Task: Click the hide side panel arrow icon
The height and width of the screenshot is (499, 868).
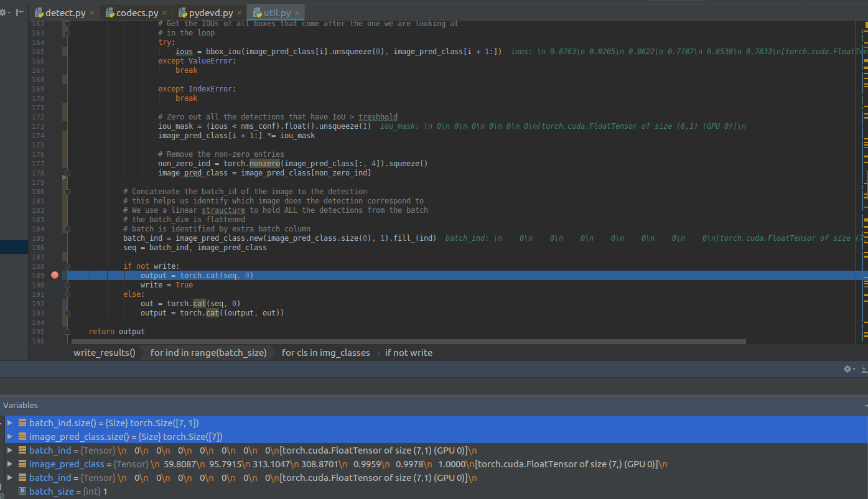Action: pos(20,12)
